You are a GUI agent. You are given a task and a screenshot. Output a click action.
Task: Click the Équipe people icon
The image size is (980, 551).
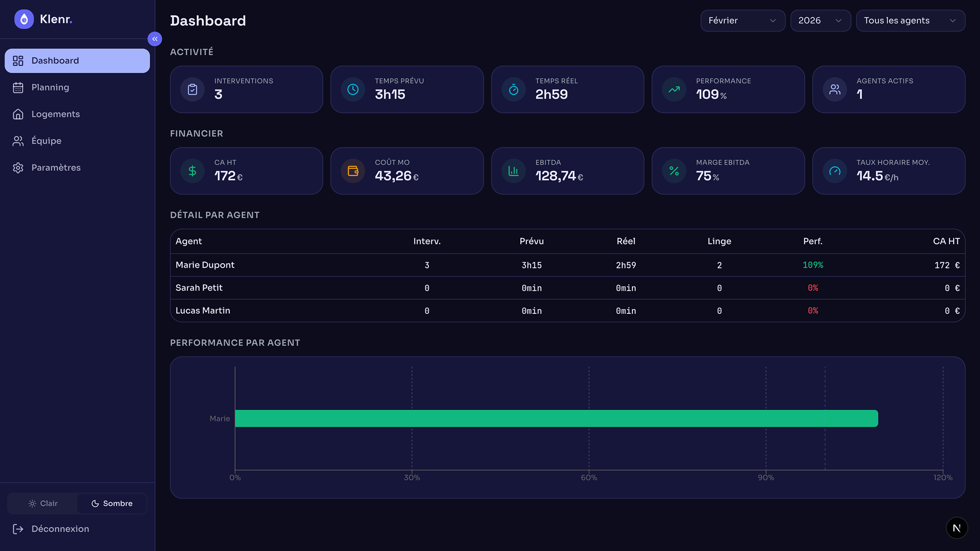18,141
